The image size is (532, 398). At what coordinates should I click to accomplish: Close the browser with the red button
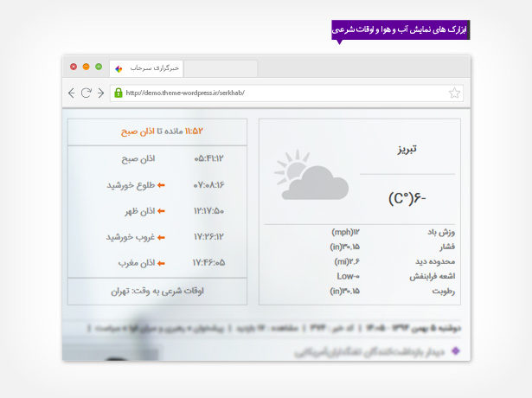[x=74, y=67]
